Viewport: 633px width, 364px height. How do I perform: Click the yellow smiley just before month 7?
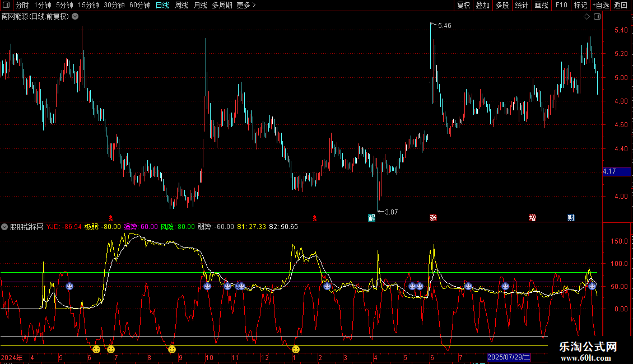pos(111,349)
